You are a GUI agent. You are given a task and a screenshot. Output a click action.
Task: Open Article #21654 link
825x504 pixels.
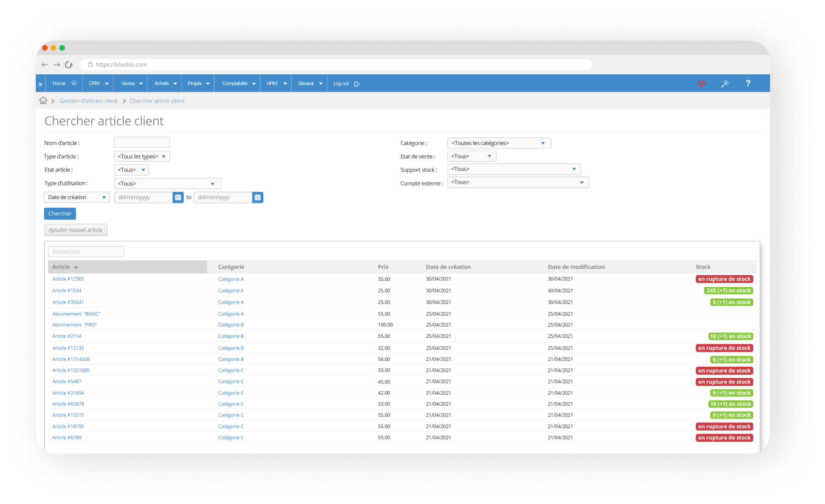click(x=68, y=393)
